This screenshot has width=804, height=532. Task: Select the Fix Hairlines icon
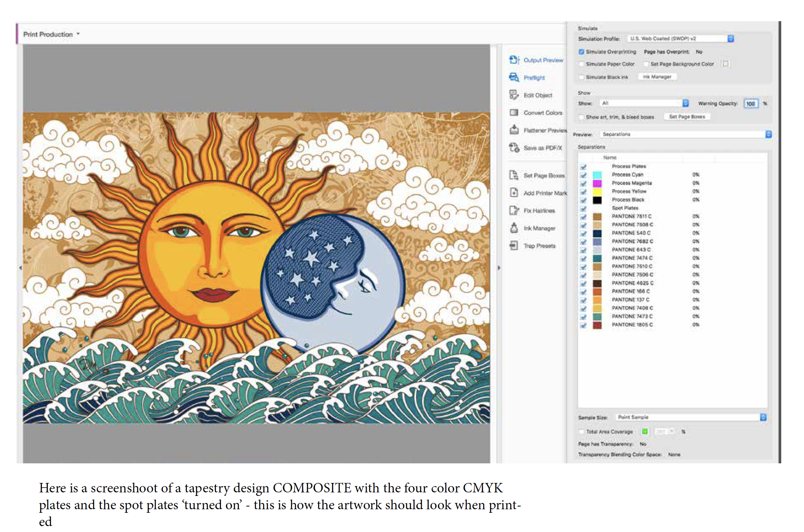(x=514, y=211)
